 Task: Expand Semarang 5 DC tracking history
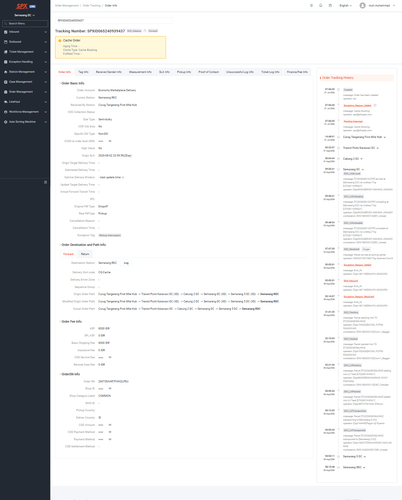click(365, 457)
